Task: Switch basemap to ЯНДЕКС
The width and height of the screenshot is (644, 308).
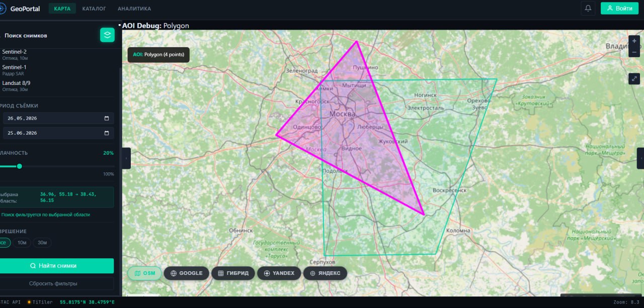Action: tap(325, 273)
